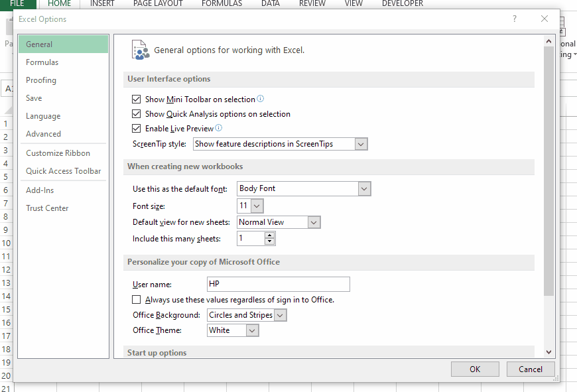Select the General category
The width and height of the screenshot is (577, 392).
pos(63,44)
